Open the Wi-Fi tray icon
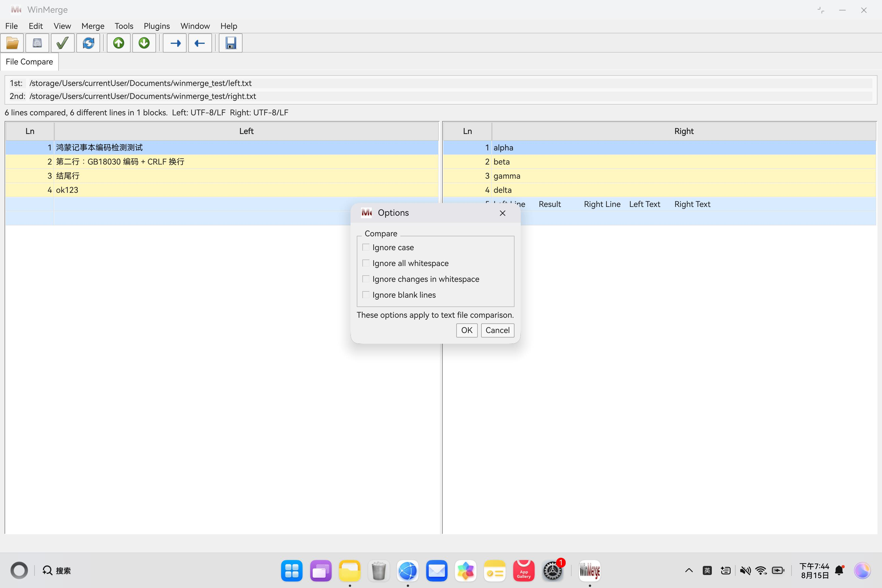Screen dimensions: 882x588 tap(761, 571)
